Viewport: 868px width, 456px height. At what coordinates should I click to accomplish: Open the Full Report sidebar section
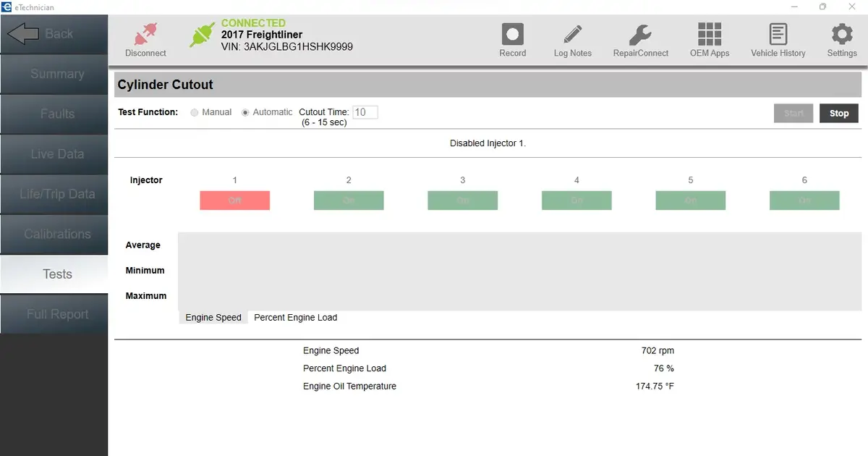[54, 314]
